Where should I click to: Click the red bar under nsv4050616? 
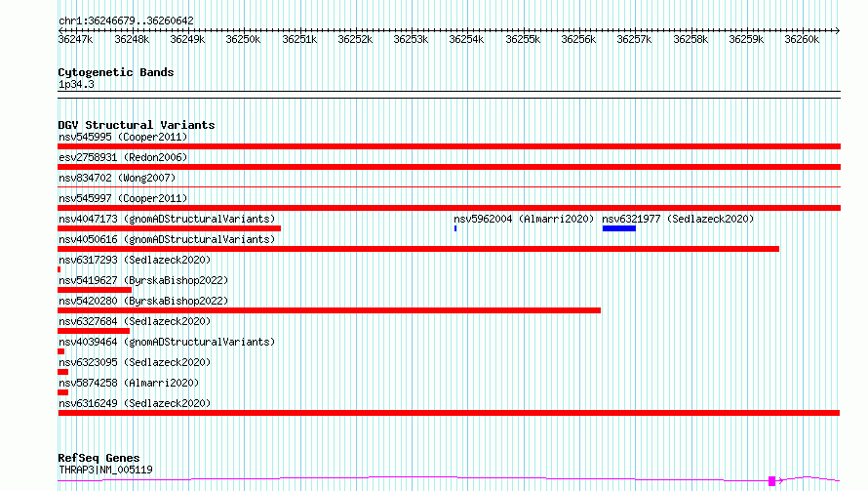pos(418,249)
